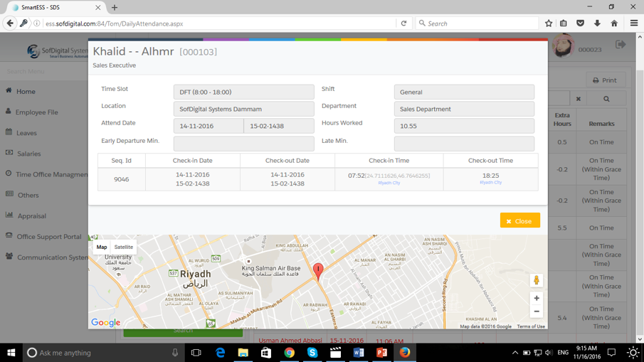The width and height of the screenshot is (644, 362).
Task: Open Time Office Management menu
Action: point(51,174)
